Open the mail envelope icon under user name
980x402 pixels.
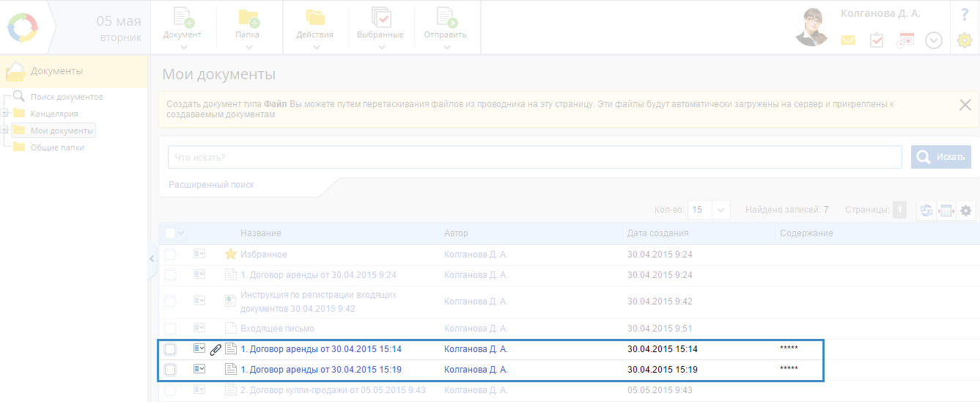pyautogui.click(x=848, y=40)
